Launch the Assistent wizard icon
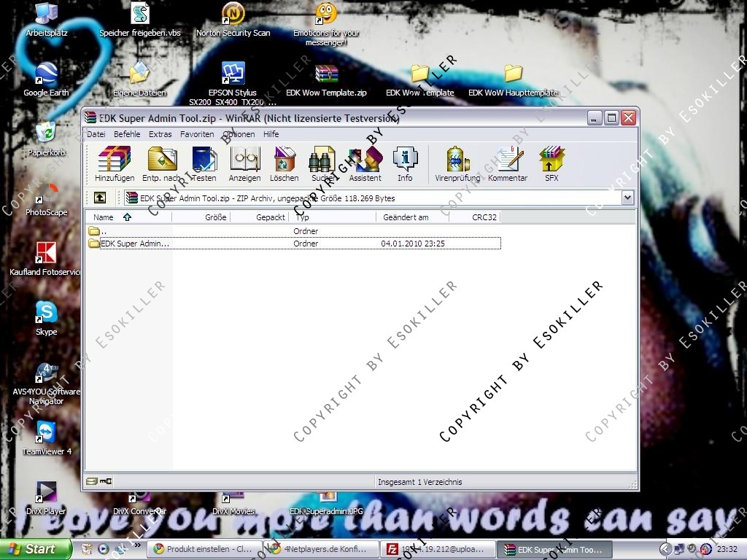This screenshot has width=747, height=560. [365, 164]
